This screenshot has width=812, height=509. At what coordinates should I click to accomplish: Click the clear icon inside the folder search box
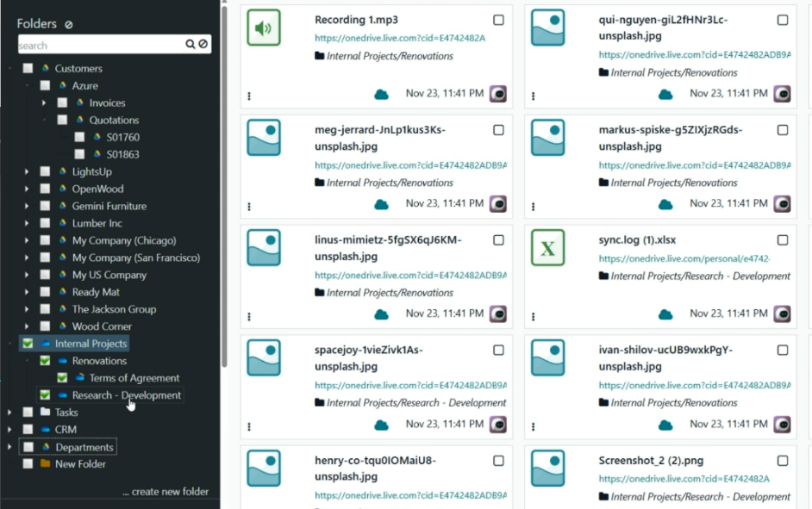point(203,45)
